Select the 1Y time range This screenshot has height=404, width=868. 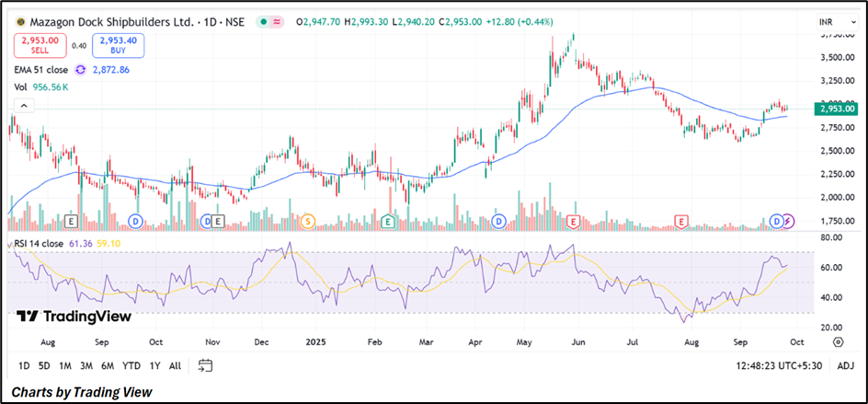(155, 365)
